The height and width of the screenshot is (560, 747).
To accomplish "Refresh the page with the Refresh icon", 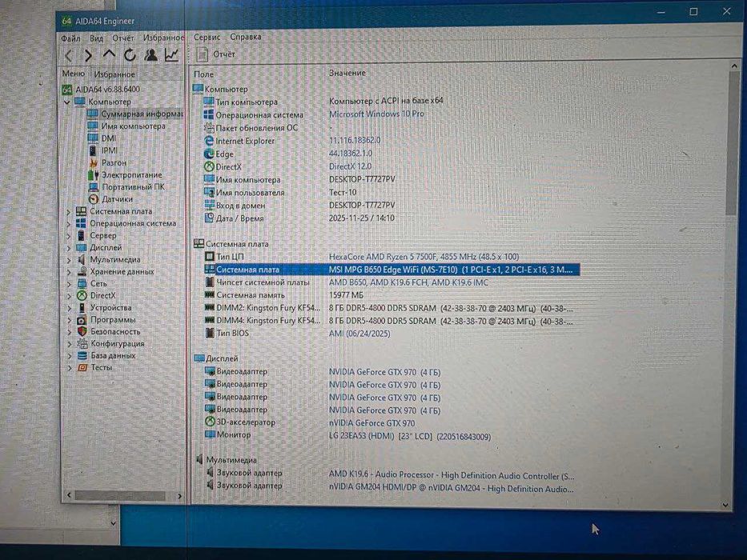I will [130, 54].
